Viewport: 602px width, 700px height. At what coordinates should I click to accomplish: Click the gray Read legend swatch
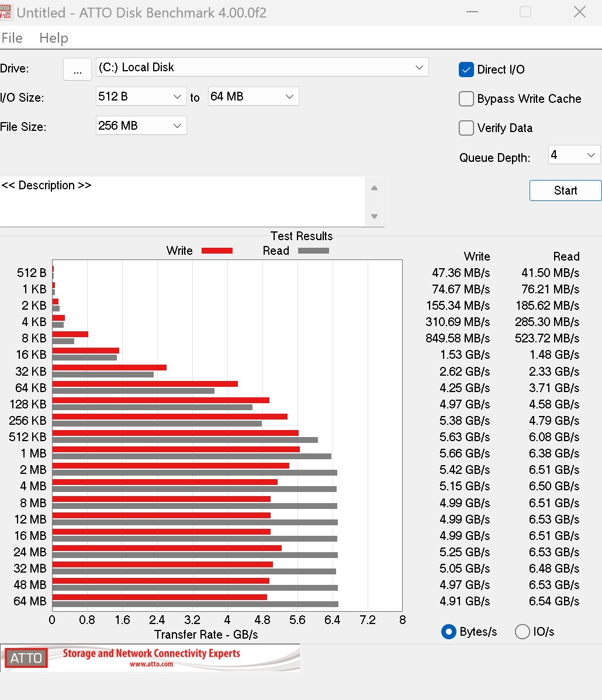(x=313, y=251)
